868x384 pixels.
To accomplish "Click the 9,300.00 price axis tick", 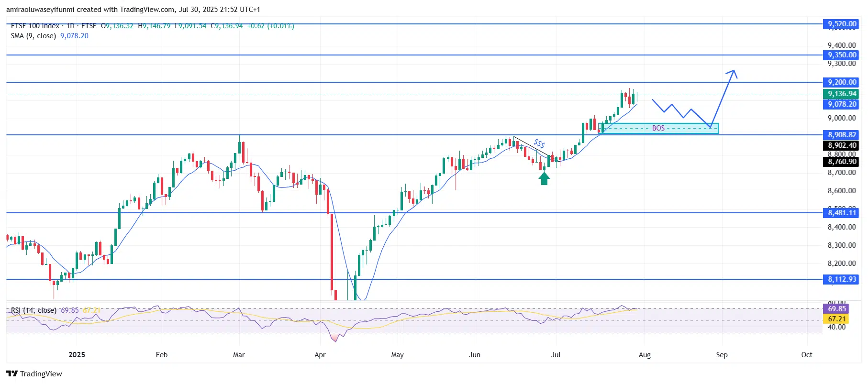I will (842, 64).
